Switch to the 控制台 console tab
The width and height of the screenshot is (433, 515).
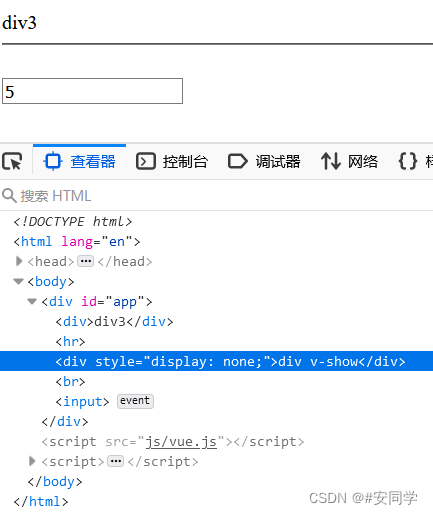click(x=172, y=161)
